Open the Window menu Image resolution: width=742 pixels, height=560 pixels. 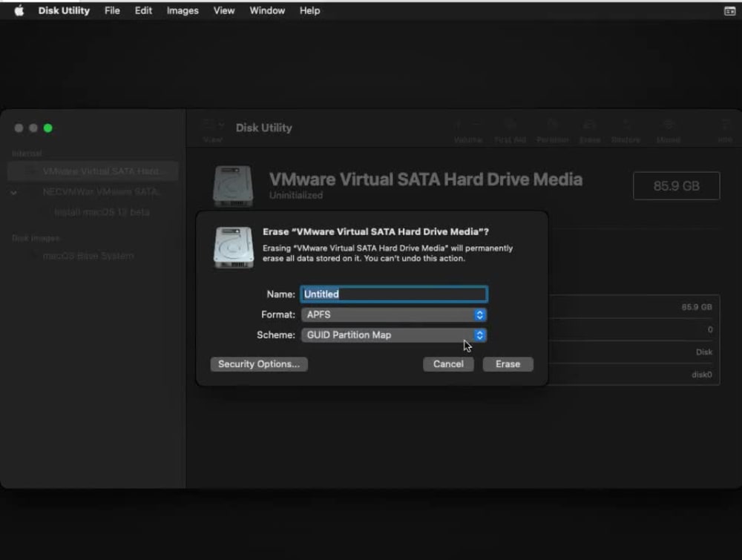coord(266,10)
